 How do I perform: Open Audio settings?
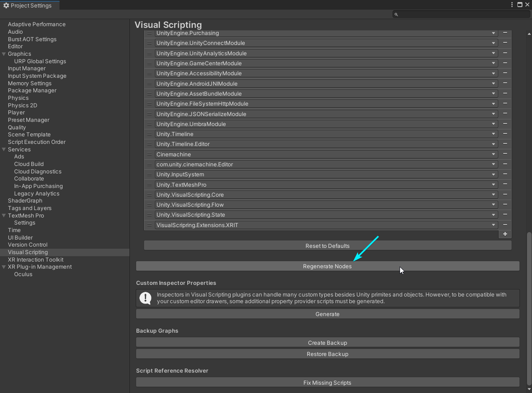(x=15, y=32)
